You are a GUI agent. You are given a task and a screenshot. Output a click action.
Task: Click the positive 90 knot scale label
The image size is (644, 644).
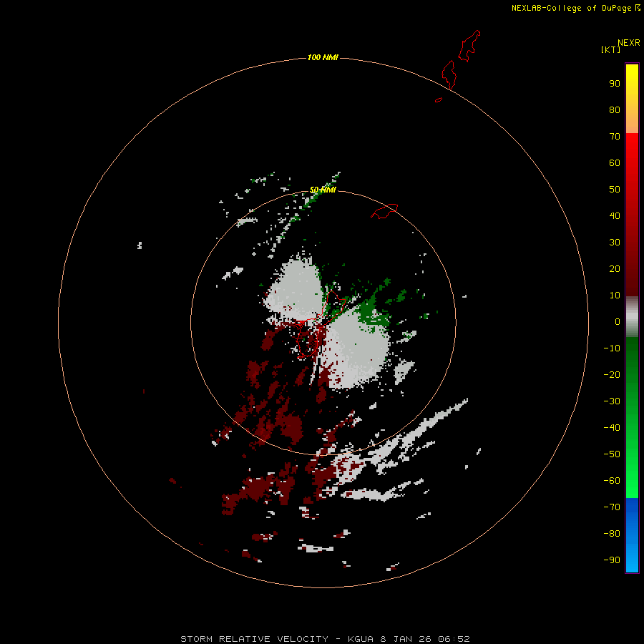(x=615, y=84)
